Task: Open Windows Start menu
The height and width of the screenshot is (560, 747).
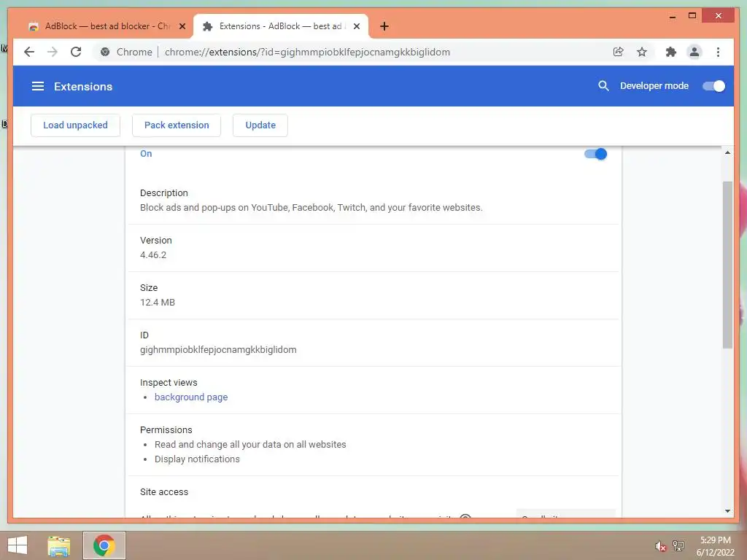Action: [x=18, y=545]
